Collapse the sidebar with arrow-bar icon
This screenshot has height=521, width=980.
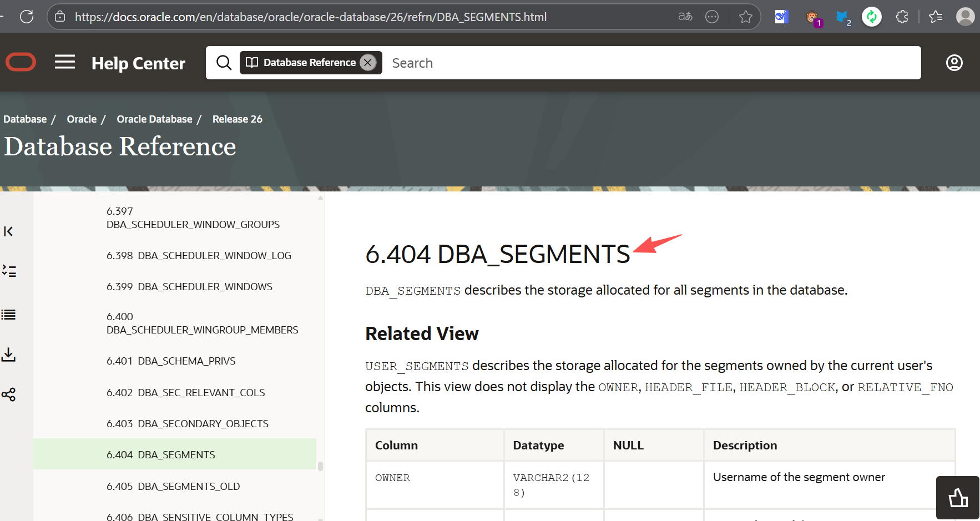pyautogui.click(x=8, y=231)
